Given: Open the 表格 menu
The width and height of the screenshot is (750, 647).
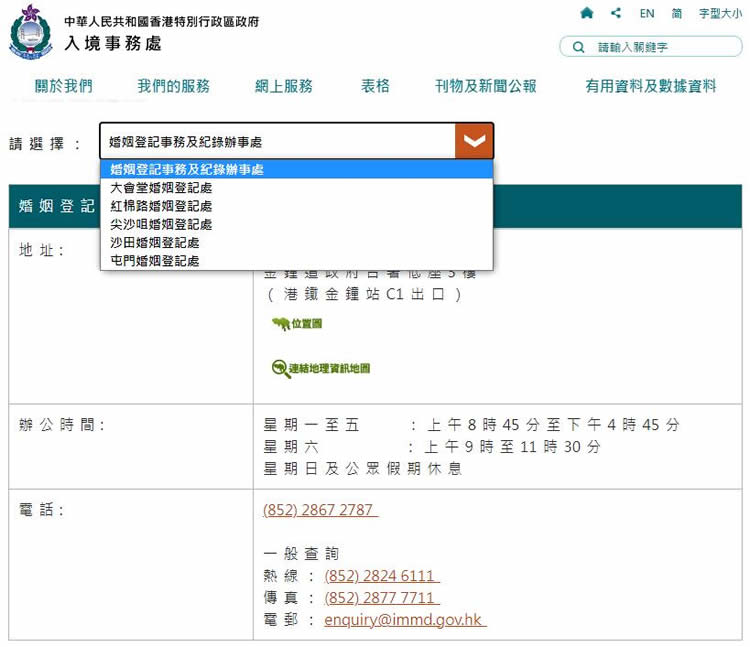Looking at the screenshot, I should [375, 86].
